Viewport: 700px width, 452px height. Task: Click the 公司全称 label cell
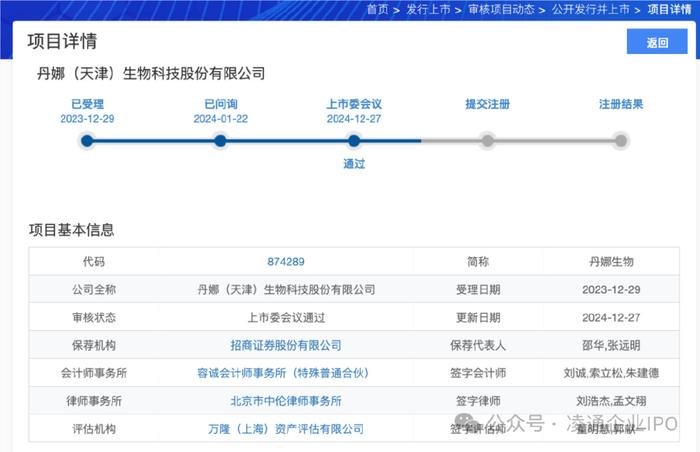pos(94,289)
